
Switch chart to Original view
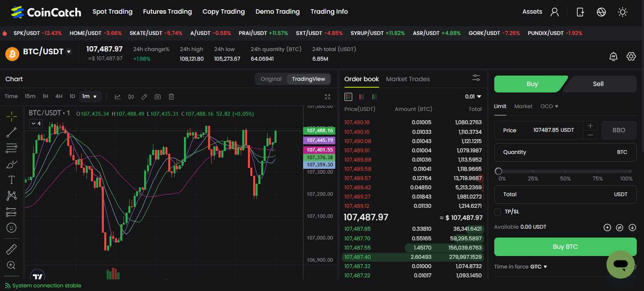pyautogui.click(x=271, y=79)
